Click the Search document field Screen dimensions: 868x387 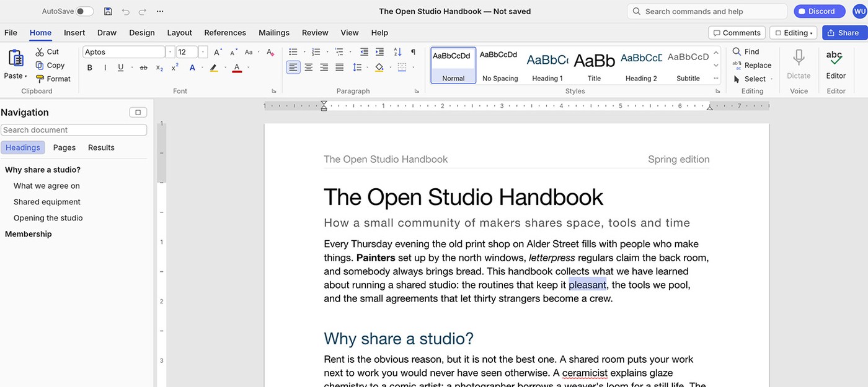click(74, 130)
